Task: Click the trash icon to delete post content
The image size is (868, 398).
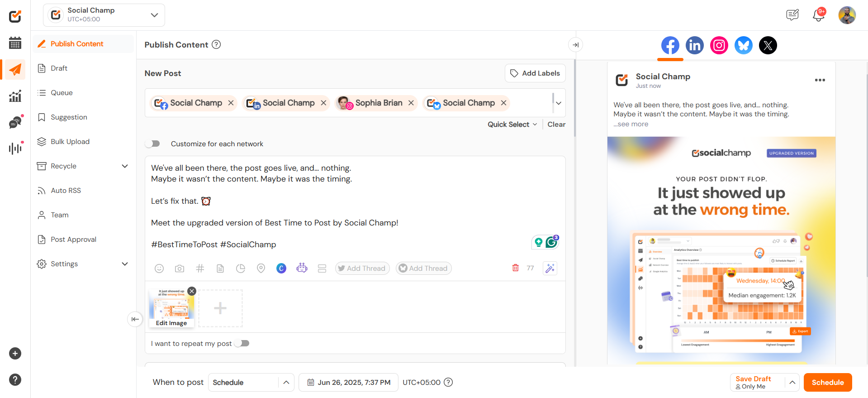Action: [516, 268]
